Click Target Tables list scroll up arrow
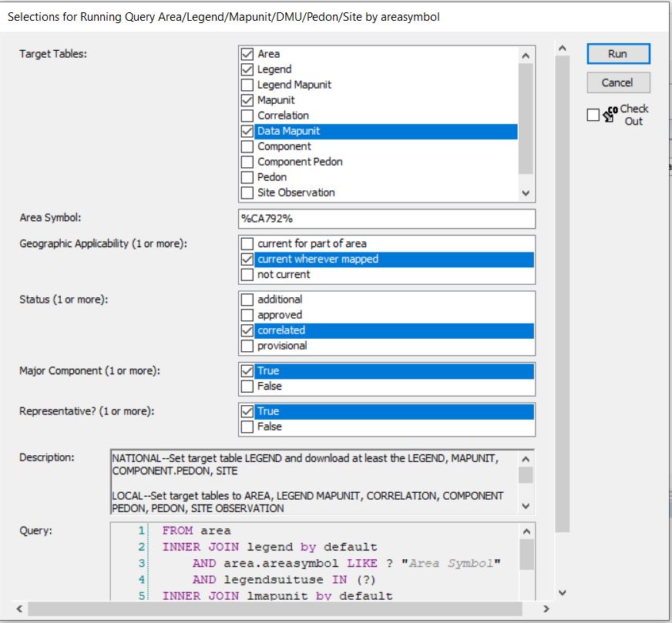 click(x=526, y=55)
